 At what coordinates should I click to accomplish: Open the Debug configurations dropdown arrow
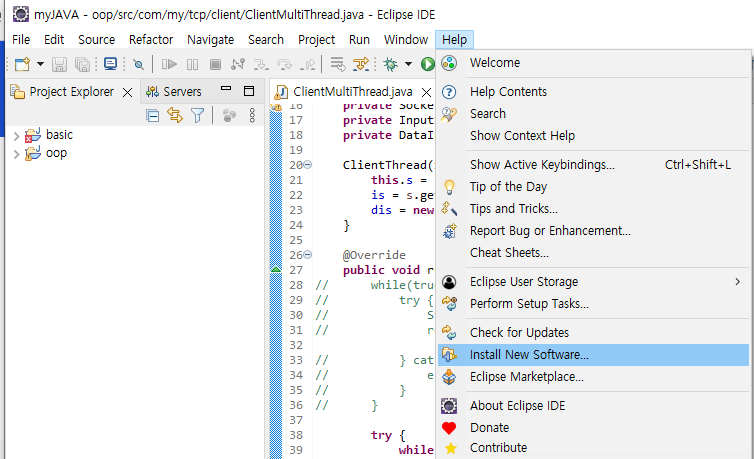408,64
